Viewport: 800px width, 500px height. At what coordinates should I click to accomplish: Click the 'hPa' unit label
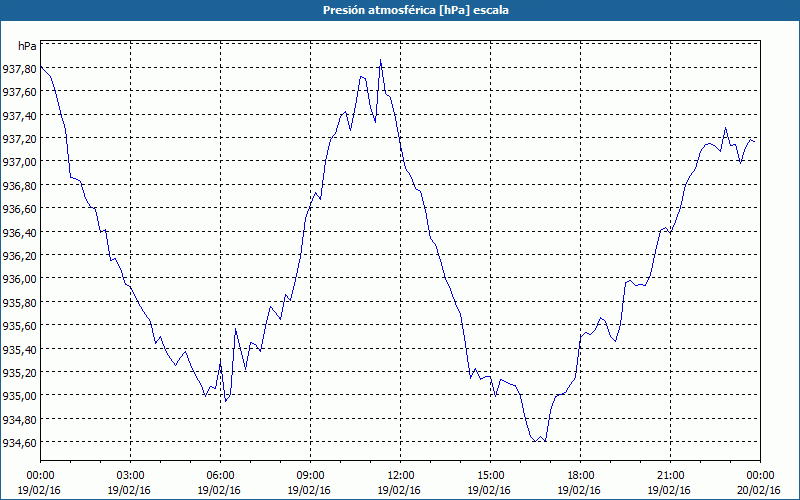[x=27, y=46]
